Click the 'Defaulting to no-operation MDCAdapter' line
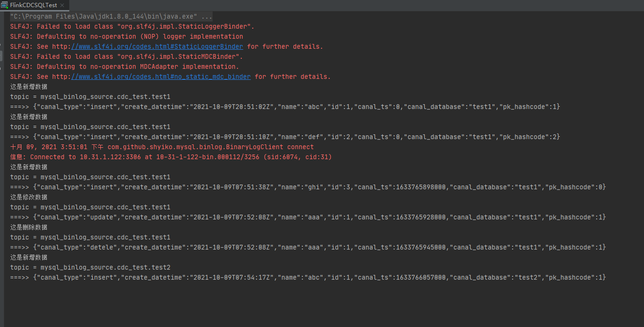The height and width of the screenshot is (327, 644). pos(125,66)
